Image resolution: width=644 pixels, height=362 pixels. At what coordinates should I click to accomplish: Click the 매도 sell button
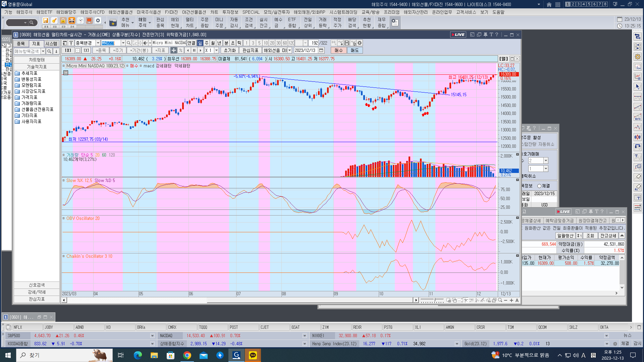[355, 50]
